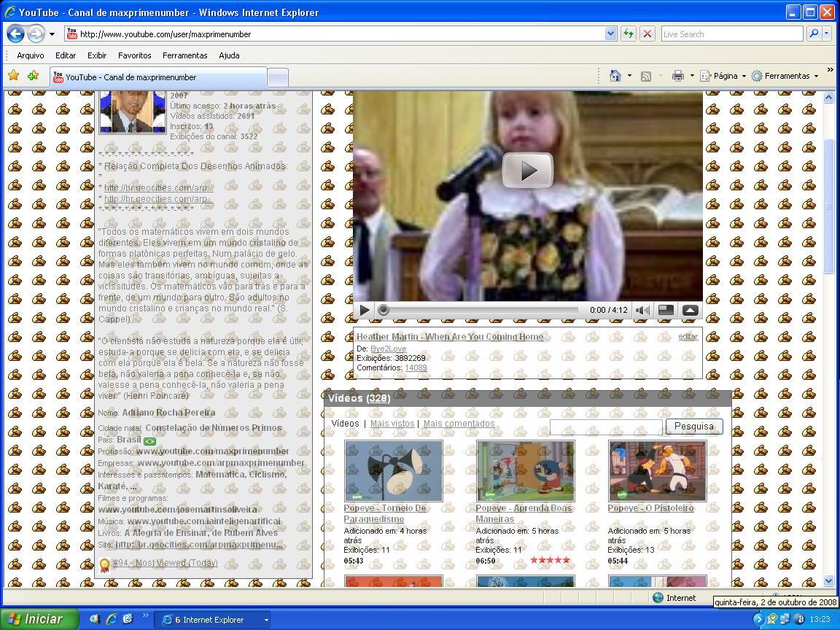Open the Popeye - Aprenda Boas Maneiras thumbnail
This screenshot has width=840, height=630.
tap(526, 471)
